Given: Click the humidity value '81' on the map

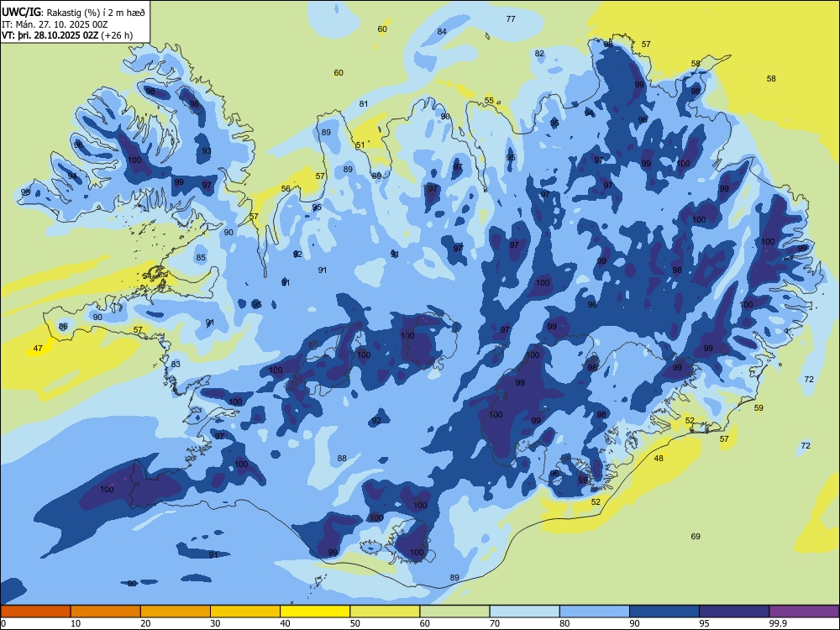Looking at the screenshot, I should click(364, 104).
